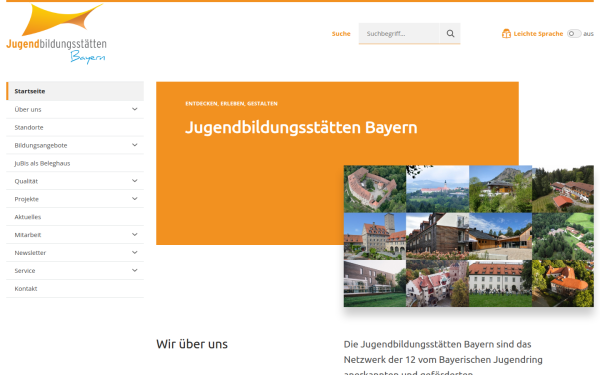The height and width of the screenshot is (375, 600).
Task: Open the Projekte menu item
Action: (26, 199)
